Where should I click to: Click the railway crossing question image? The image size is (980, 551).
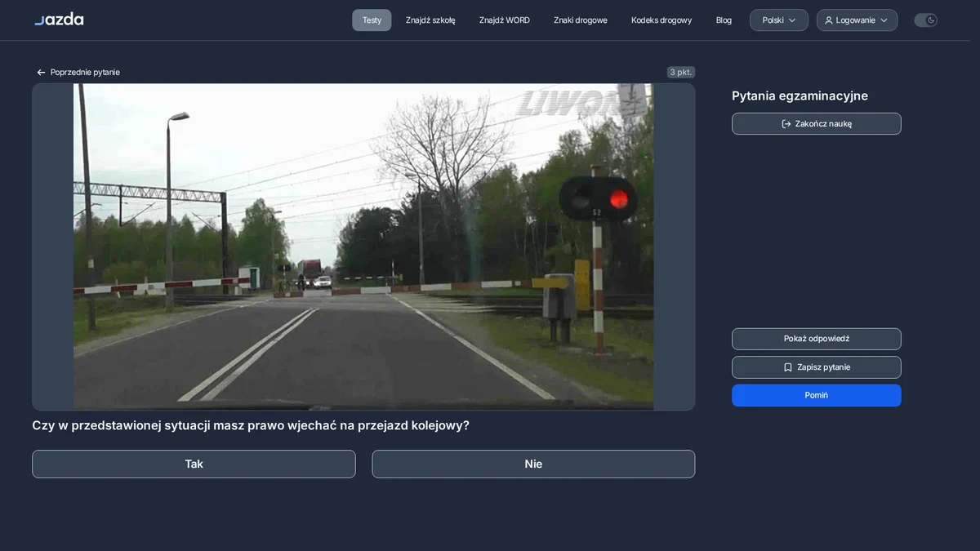(363, 247)
